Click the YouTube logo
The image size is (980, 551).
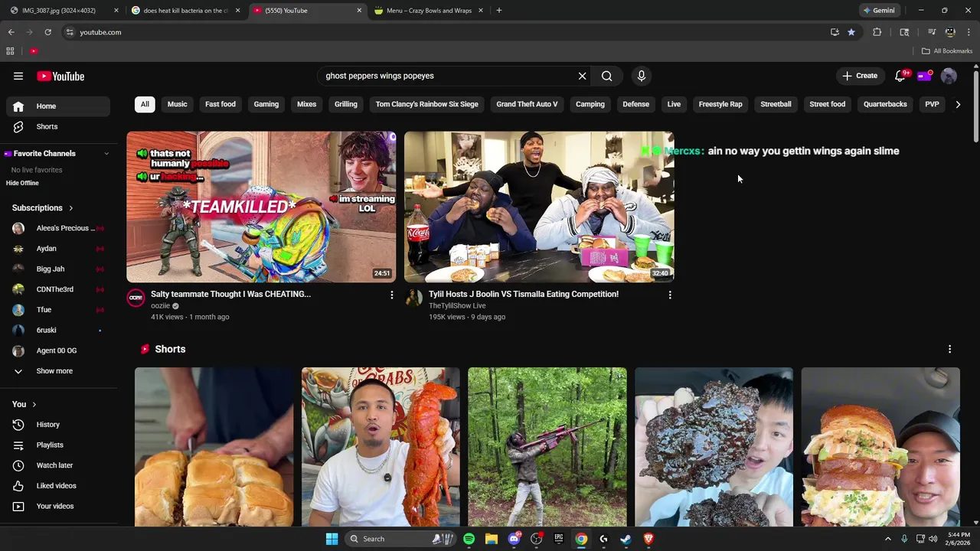(x=60, y=76)
